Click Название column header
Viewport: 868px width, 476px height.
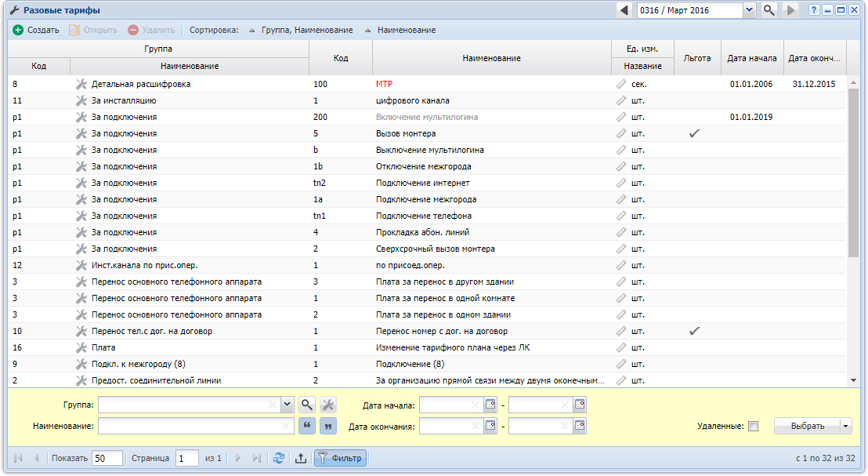(x=642, y=66)
